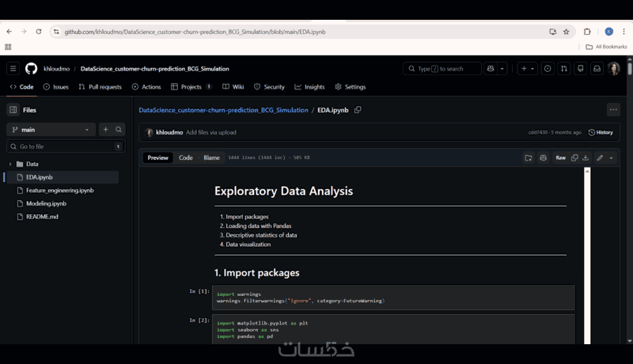633x364 pixels.
Task: Click the pencil edit file icon
Action: click(600, 157)
